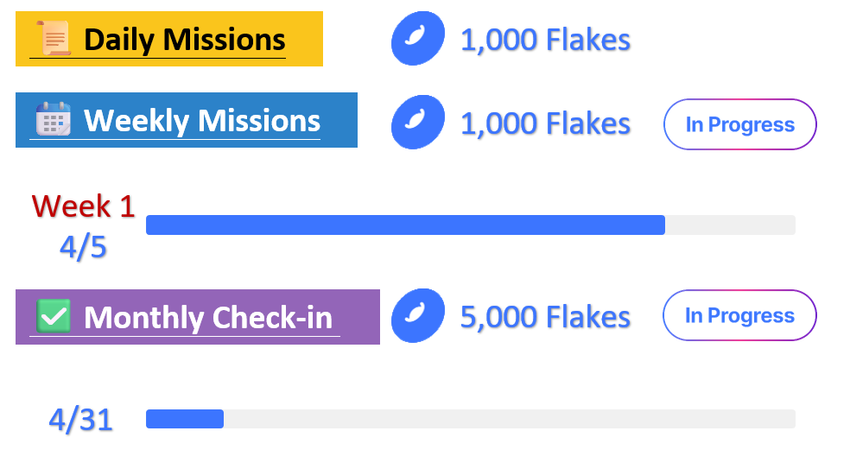
Task: Click the 1,000 Flakes reward for Daily Missions
Action: tap(545, 40)
